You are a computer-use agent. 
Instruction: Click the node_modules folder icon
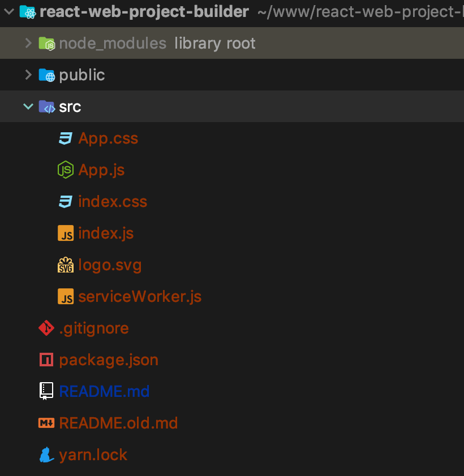(x=46, y=44)
